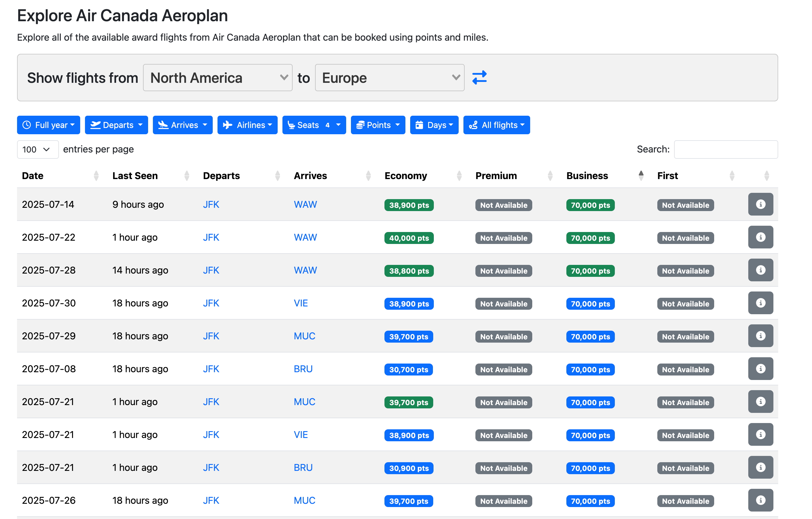The width and height of the screenshot is (812, 519).
Task: Open the Days filter dropdown
Action: point(434,125)
